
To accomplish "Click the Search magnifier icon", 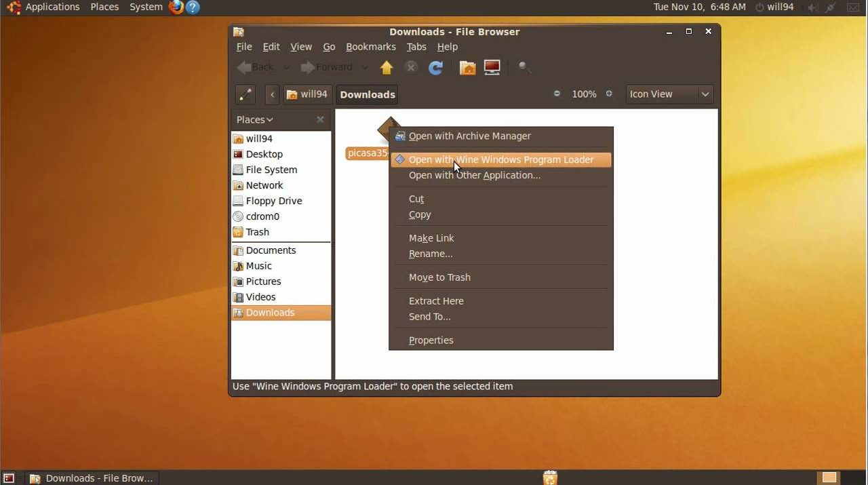I will [524, 67].
